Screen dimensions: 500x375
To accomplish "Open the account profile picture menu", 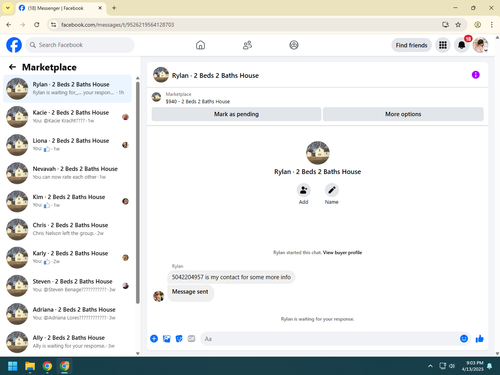I will pos(480,45).
